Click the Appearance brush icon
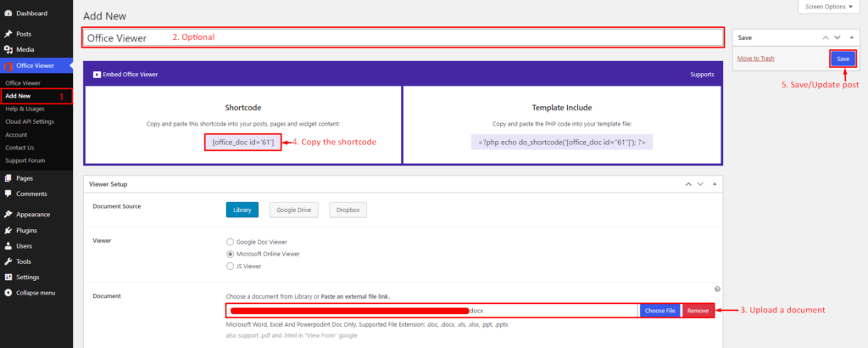Screen dimensions: 868x348 click(x=8, y=215)
